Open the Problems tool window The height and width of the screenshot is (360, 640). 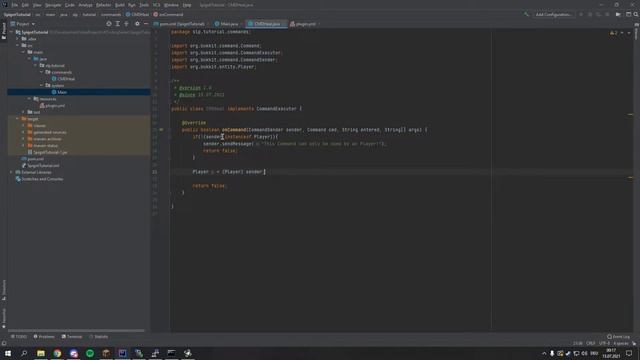tap(44, 337)
